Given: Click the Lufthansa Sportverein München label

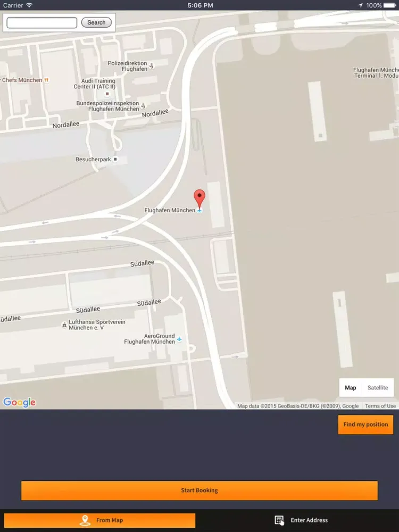Looking at the screenshot, I should pos(97,325).
